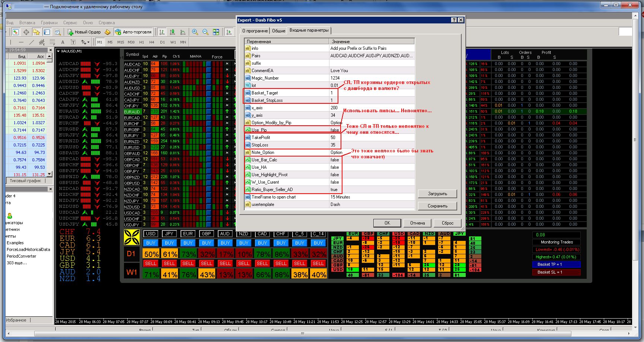Toggle Auto-trading (Авто-торговля) button
The width and height of the screenshot is (644, 342).
pos(133,32)
